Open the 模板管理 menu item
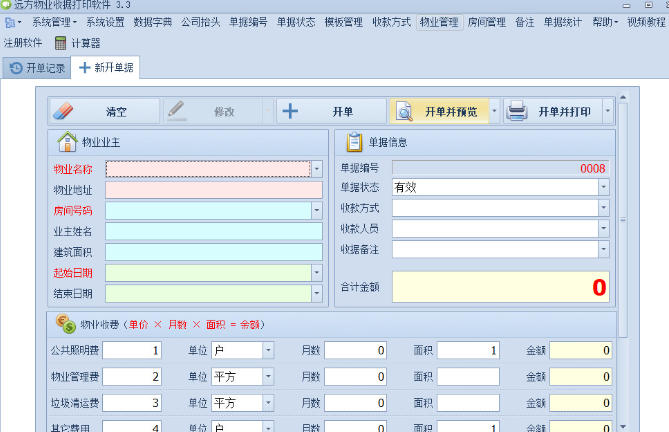The width and height of the screenshot is (669, 432). pyautogui.click(x=344, y=22)
